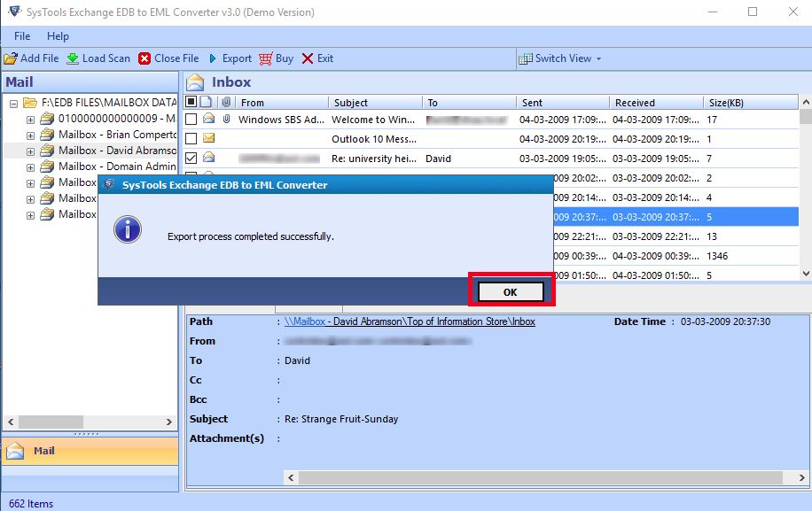Click the closed envelope icon of Outlook 10 Mess...
812x511 pixels.
208,138
